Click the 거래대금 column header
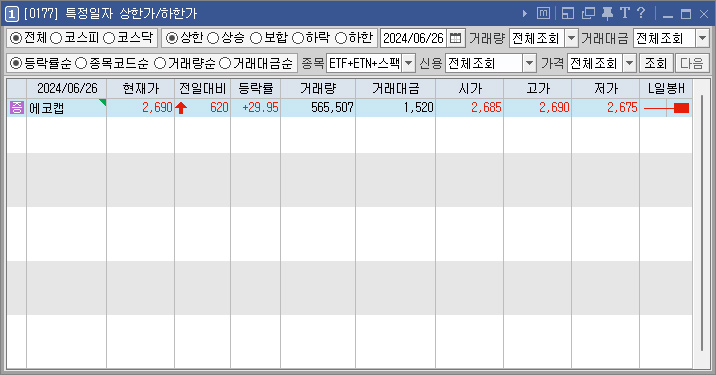716x375 pixels. 395,88
